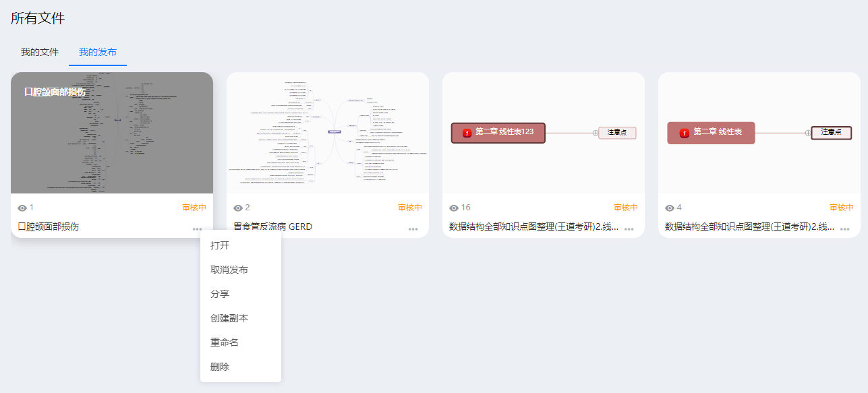The height and width of the screenshot is (393, 868).
Task: Select 重命名 menu option
Action: (x=225, y=342)
